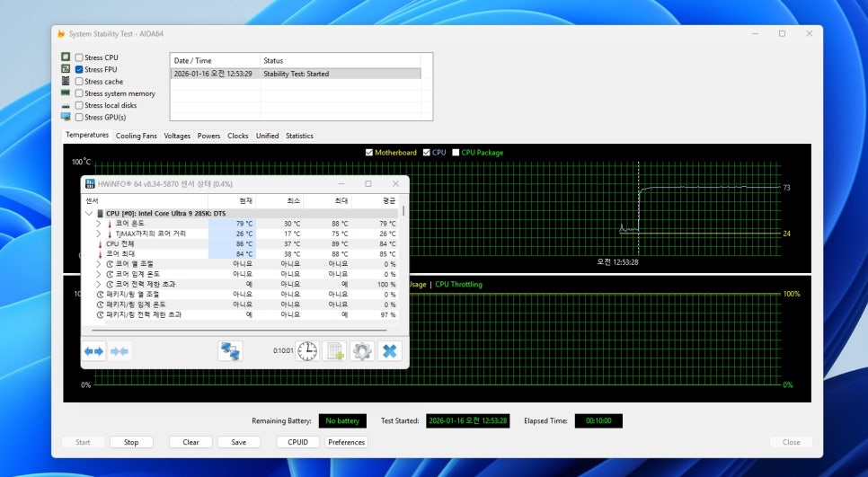
Task: Click the HWiNFO logging sheet icon
Action: 334,351
